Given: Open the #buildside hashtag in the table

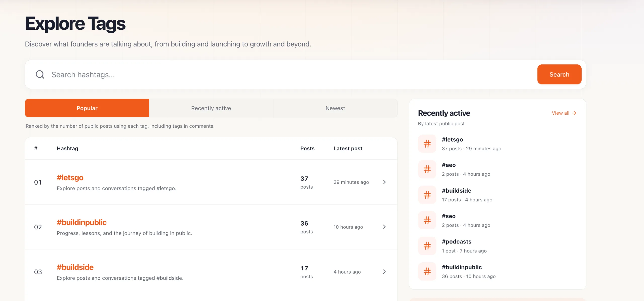Looking at the screenshot, I should (x=75, y=267).
